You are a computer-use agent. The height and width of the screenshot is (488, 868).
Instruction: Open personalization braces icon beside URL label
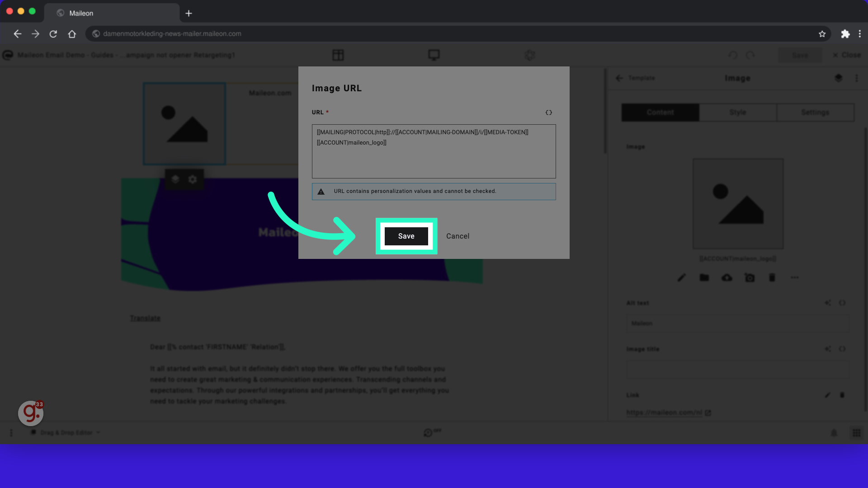click(548, 113)
